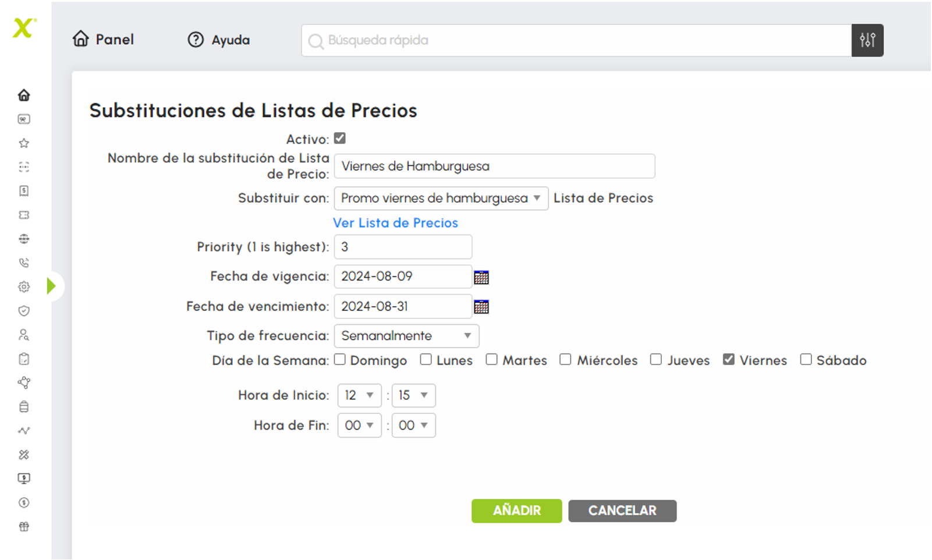Click the gift icon in sidebar
The height and width of the screenshot is (560, 932).
coord(24,527)
